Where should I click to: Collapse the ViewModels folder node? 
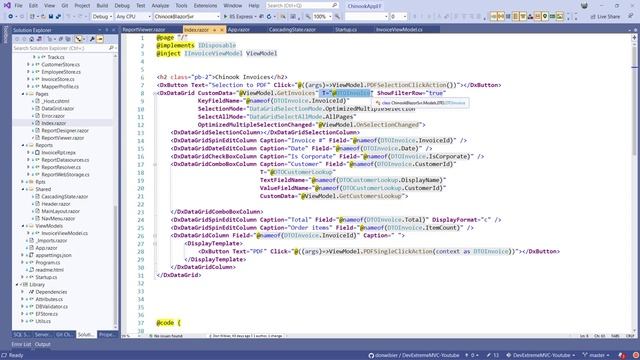pos(23,226)
